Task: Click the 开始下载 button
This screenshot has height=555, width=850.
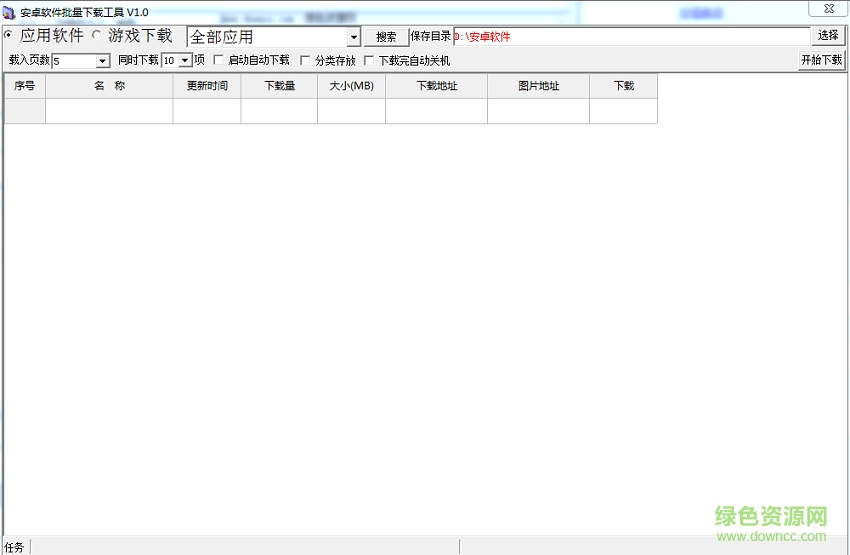Action: [821, 60]
